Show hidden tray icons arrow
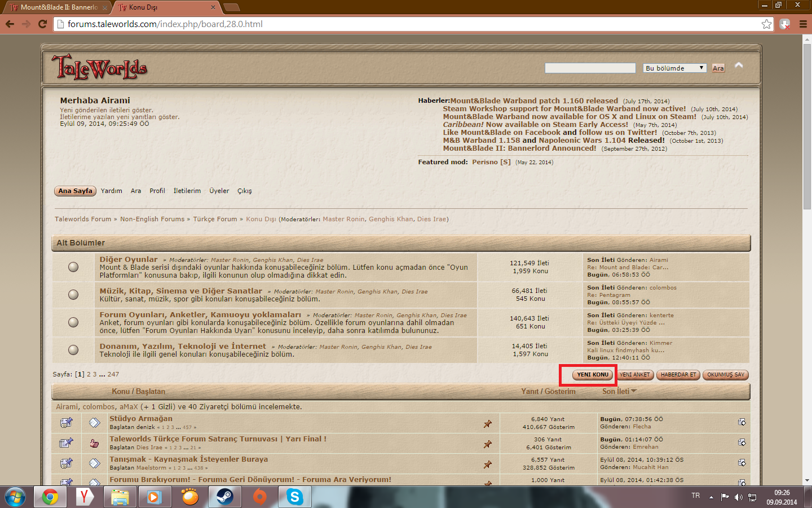The image size is (812, 508). pyautogui.click(x=712, y=497)
